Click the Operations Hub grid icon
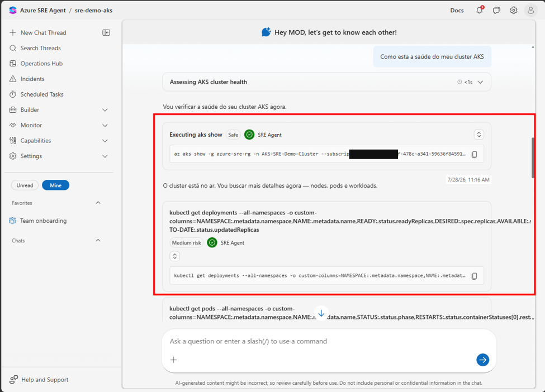 [13, 64]
